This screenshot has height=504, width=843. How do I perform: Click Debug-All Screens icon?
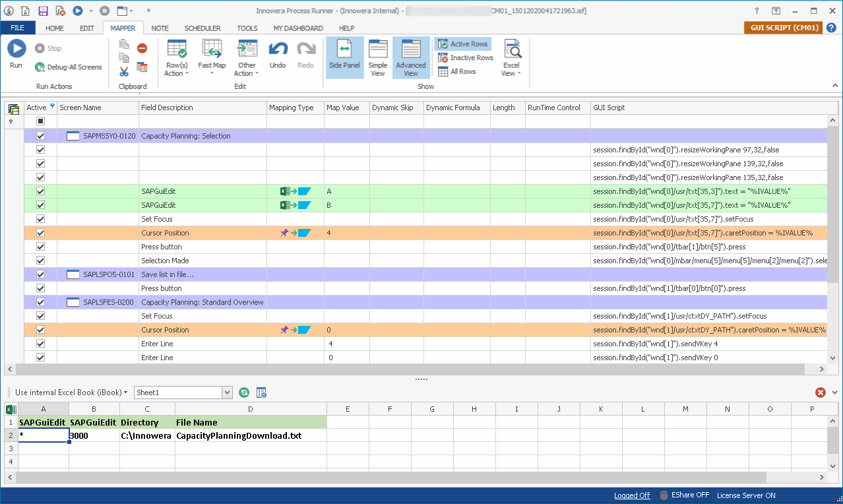click(40, 67)
